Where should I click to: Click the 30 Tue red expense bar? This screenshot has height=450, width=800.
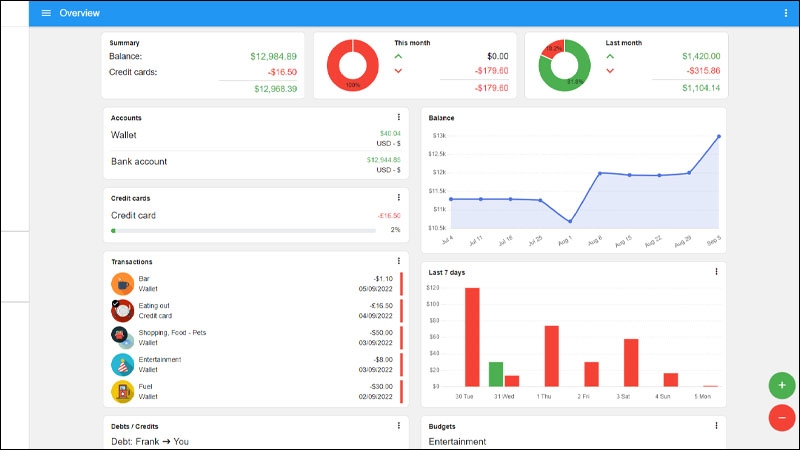pos(472,337)
